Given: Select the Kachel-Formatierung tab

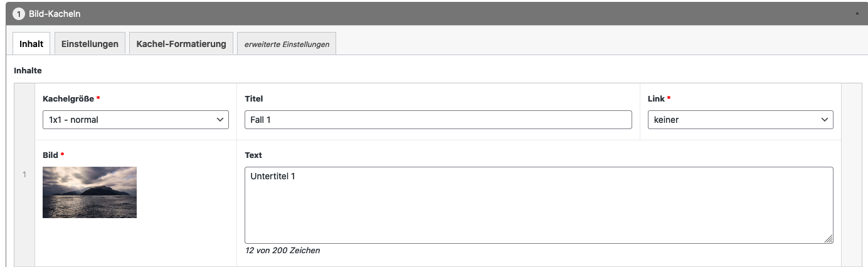Looking at the screenshot, I should coord(181,44).
